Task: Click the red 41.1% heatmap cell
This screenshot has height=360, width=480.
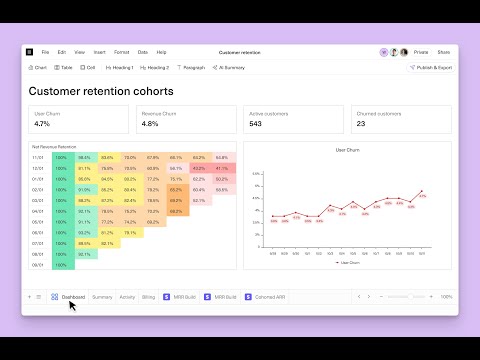Action: coord(224,168)
